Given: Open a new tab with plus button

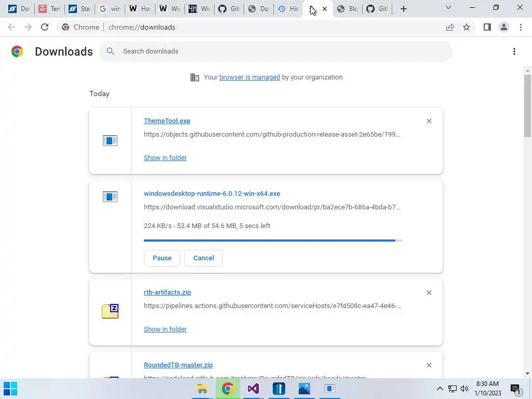Looking at the screenshot, I should (403, 9).
